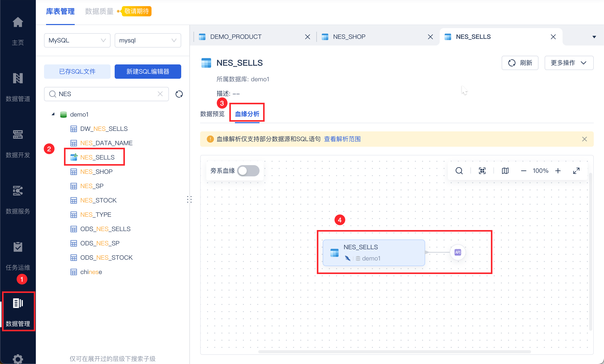Clear the NES search field
The height and width of the screenshot is (364, 604).
tap(160, 94)
